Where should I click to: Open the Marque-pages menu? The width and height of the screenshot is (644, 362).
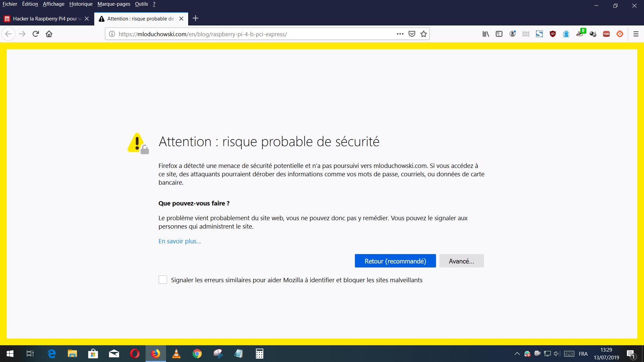(113, 4)
